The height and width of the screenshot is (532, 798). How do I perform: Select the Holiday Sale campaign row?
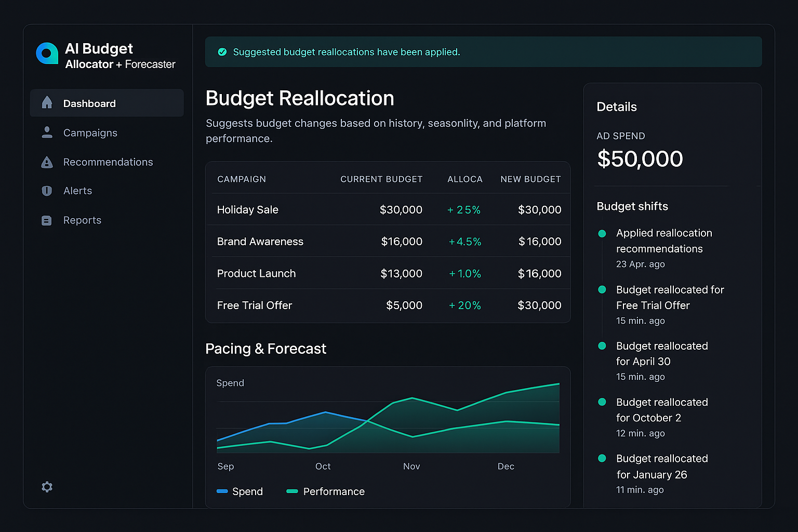[388, 209]
